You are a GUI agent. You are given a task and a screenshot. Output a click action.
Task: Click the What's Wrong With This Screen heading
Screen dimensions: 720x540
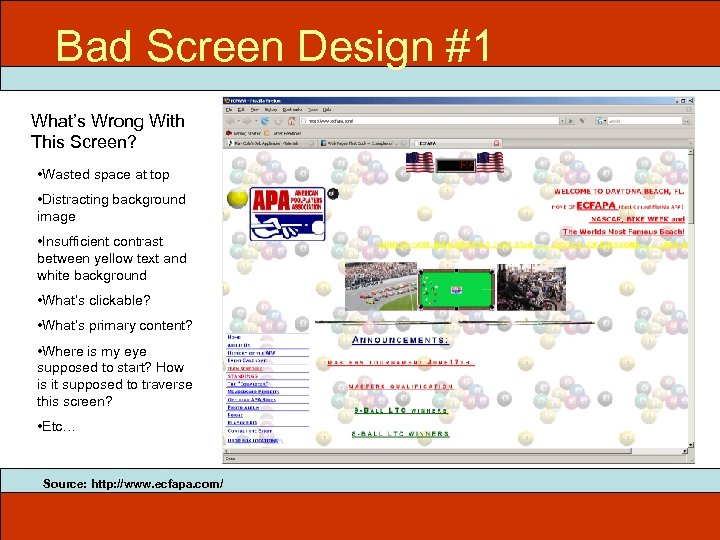tap(108, 131)
